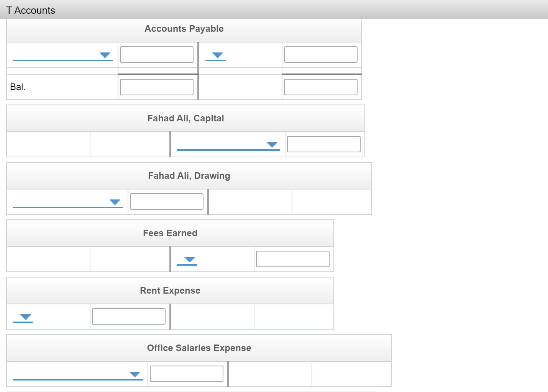
Task: Click the Office Salaries Expense title
Action: click(199, 348)
